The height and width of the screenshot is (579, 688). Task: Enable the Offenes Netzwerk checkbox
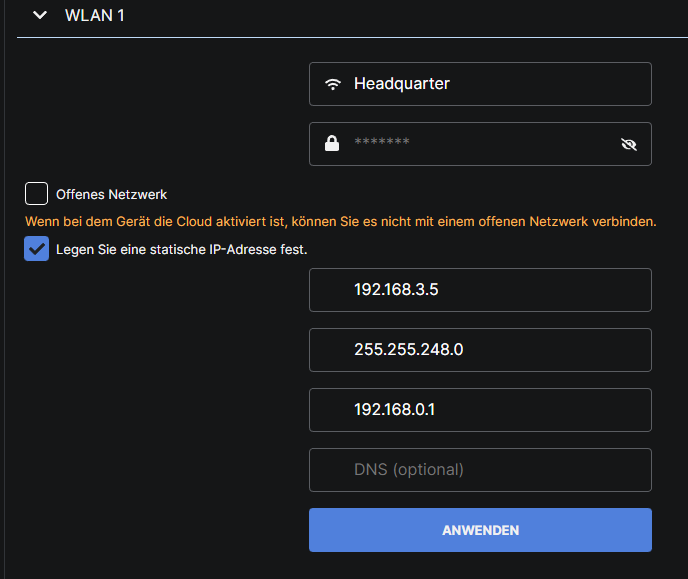37,194
